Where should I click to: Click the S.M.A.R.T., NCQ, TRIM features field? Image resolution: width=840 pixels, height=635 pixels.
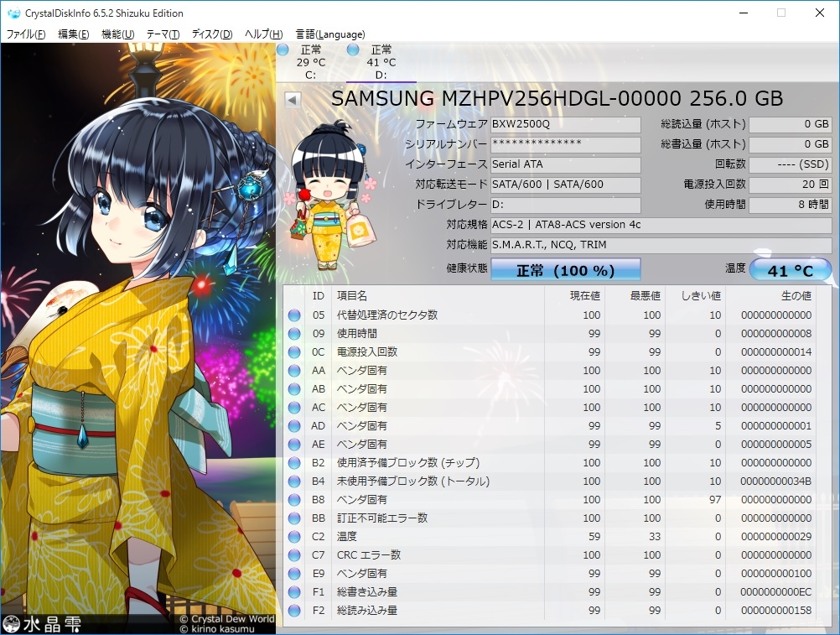[661, 245]
